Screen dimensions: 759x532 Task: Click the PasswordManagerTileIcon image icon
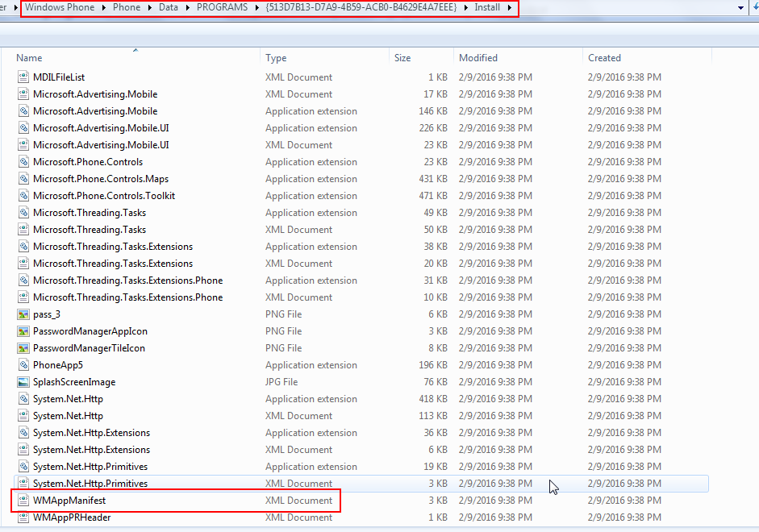point(23,348)
